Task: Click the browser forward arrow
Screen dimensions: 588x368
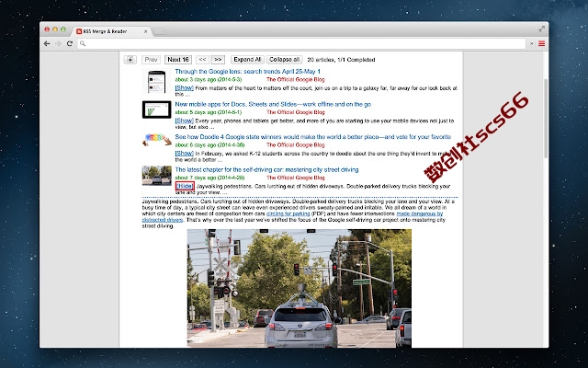Action: pyautogui.click(x=58, y=43)
